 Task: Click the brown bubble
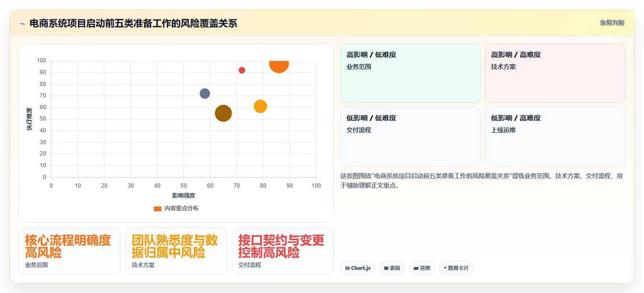pyautogui.click(x=223, y=113)
